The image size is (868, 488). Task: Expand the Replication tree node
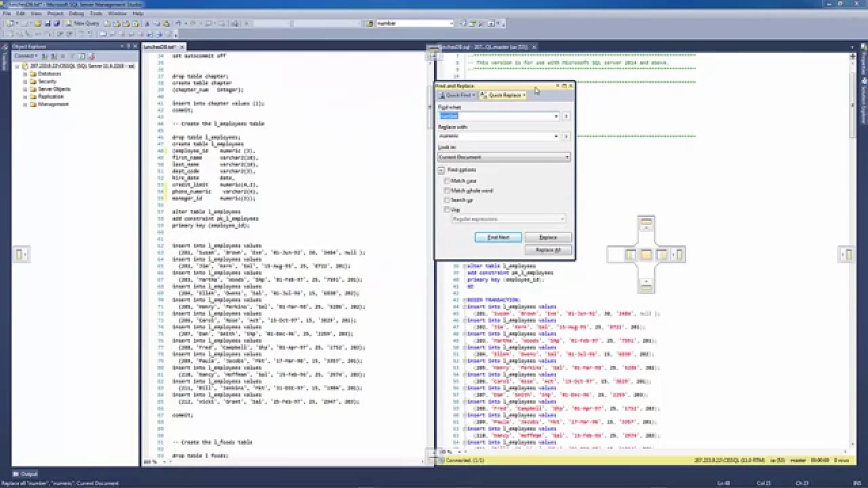25,96
